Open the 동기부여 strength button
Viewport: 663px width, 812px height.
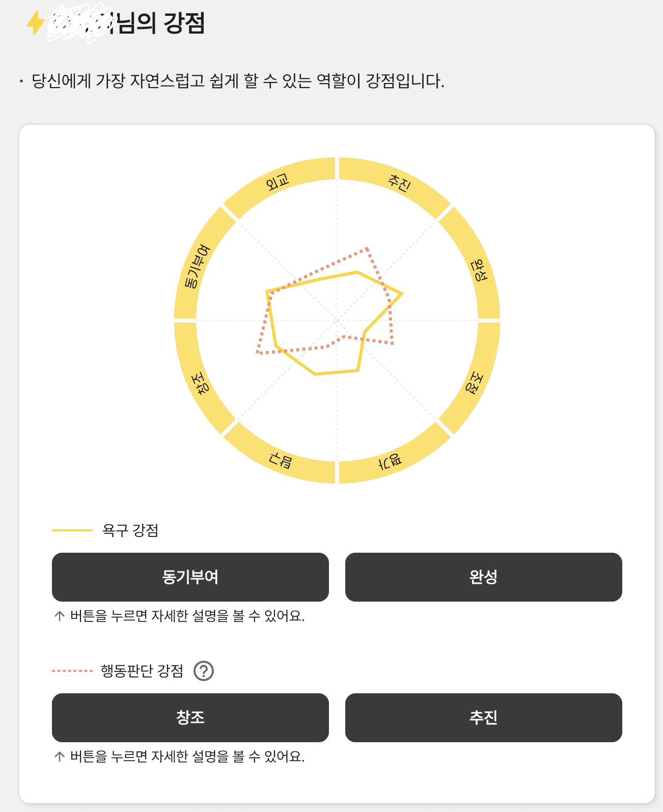pyautogui.click(x=190, y=577)
